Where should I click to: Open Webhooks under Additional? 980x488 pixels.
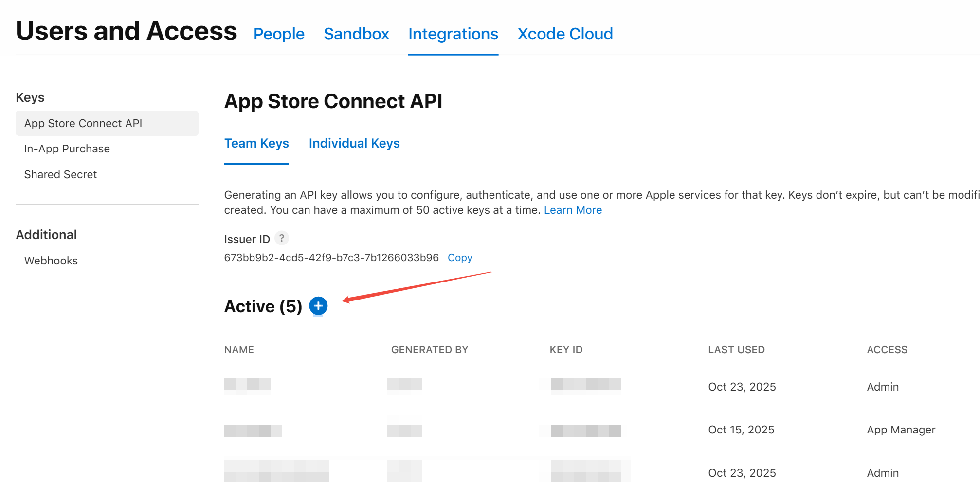pos(51,261)
